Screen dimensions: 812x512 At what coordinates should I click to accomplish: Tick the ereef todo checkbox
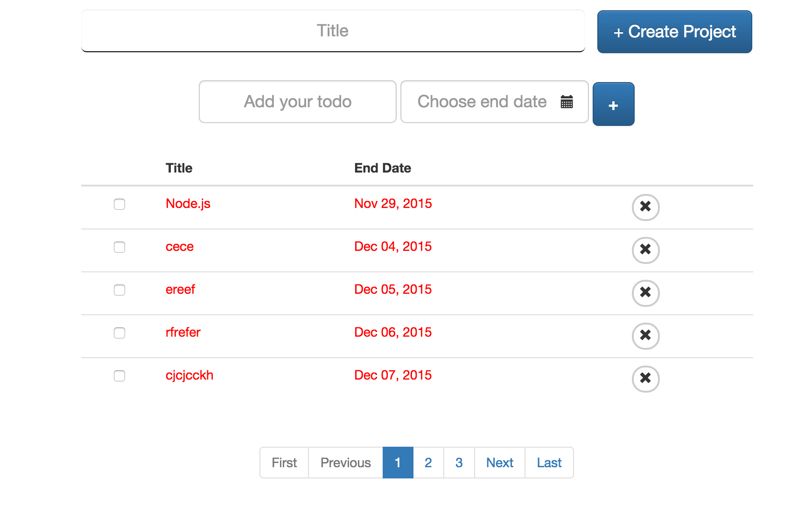click(119, 290)
